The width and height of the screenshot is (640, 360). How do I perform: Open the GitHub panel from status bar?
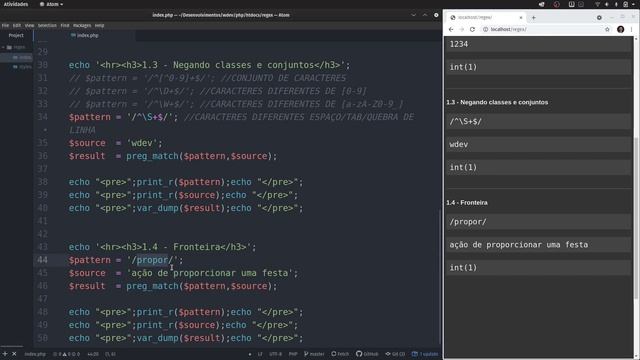click(367, 354)
